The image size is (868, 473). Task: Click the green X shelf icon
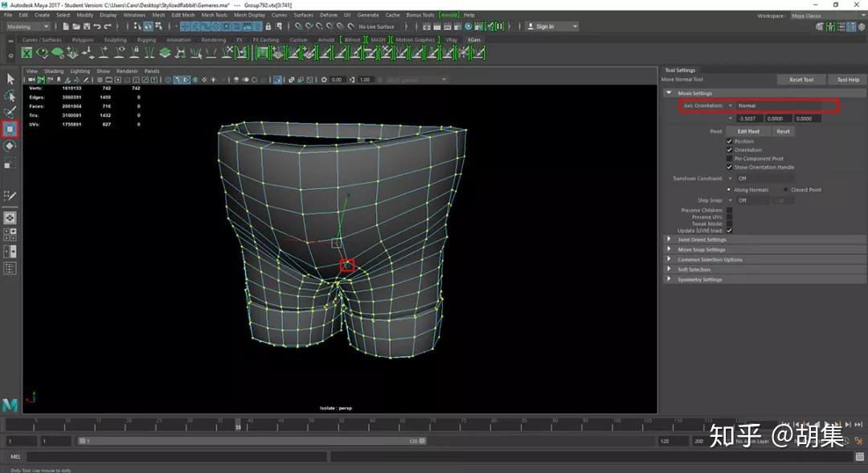27,53
